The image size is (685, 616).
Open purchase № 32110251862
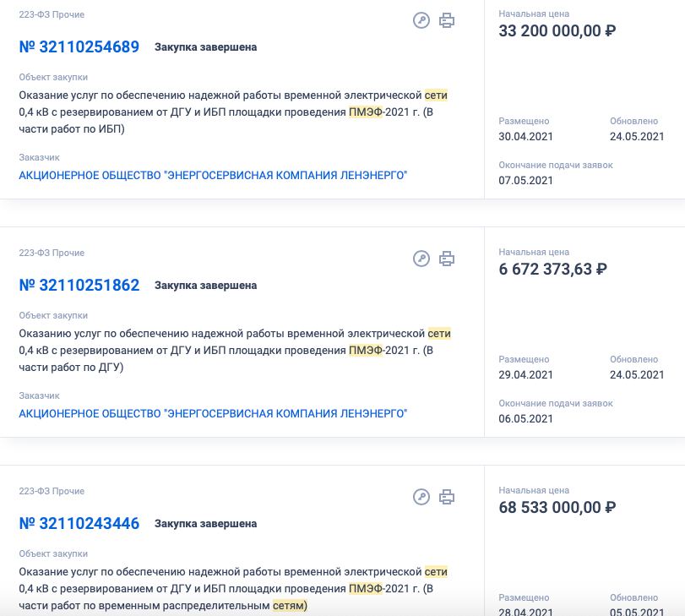click(x=79, y=286)
